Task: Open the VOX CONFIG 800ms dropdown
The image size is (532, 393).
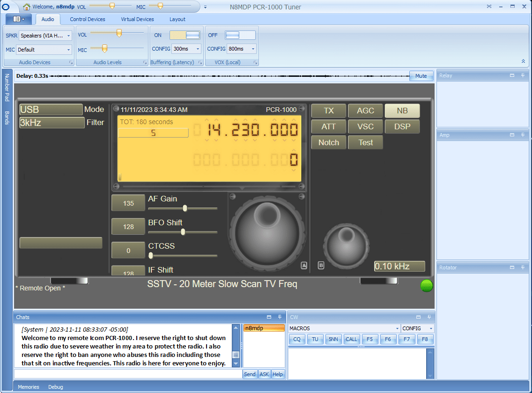Action: tap(242, 49)
